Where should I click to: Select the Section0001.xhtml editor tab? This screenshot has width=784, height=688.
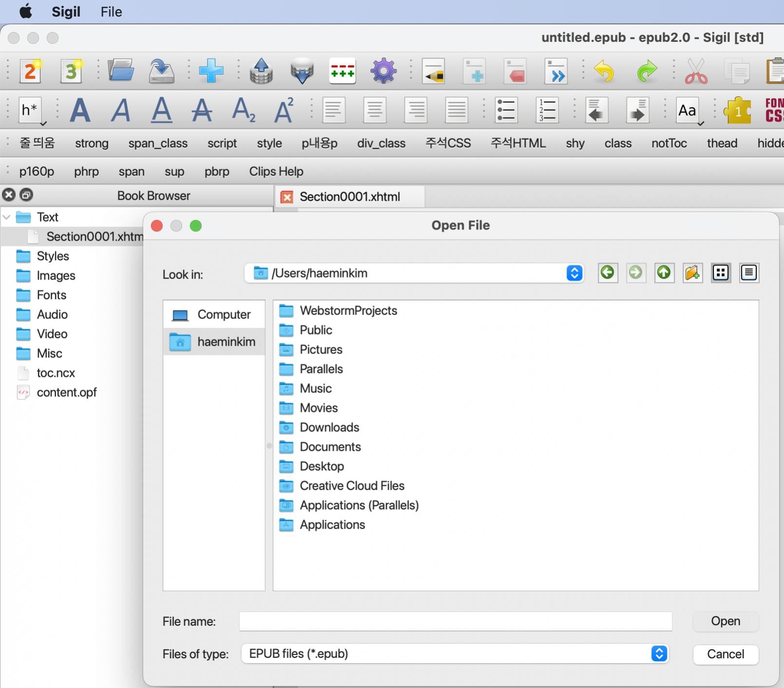coord(350,197)
